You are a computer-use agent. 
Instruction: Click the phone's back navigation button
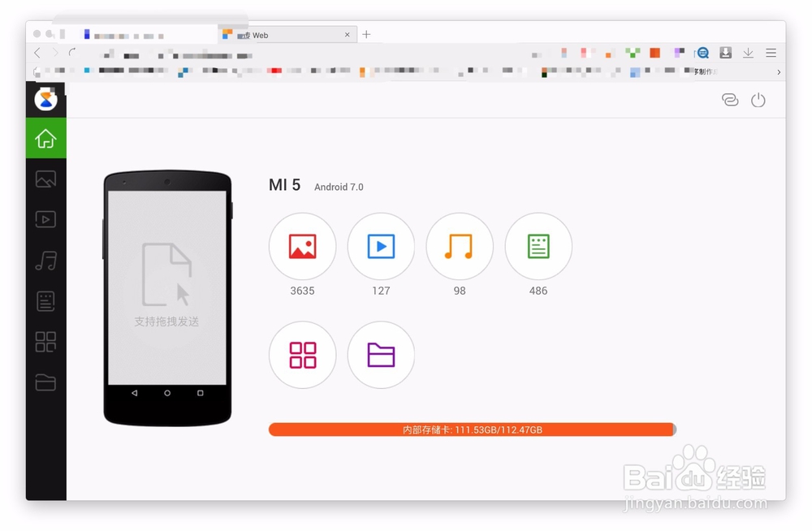(x=135, y=393)
